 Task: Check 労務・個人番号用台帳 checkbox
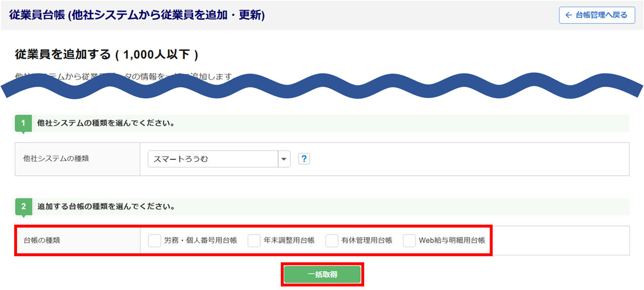point(154,241)
